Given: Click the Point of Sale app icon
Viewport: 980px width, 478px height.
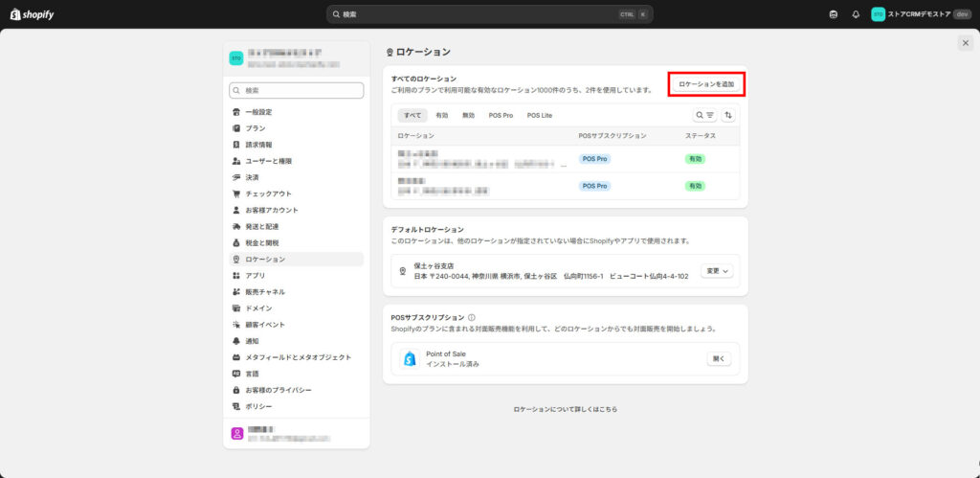Looking at the screenshot, I should [410, 359].
